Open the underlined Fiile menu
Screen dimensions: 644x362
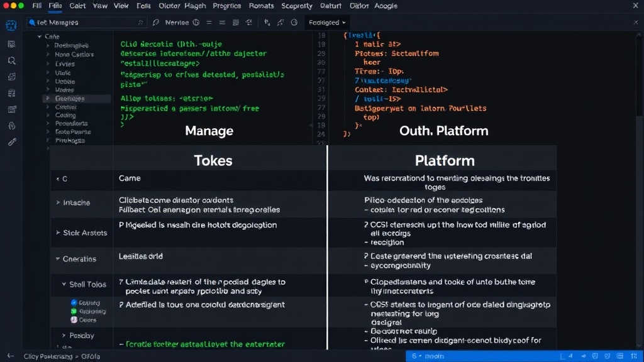click(x=55, y=6)
